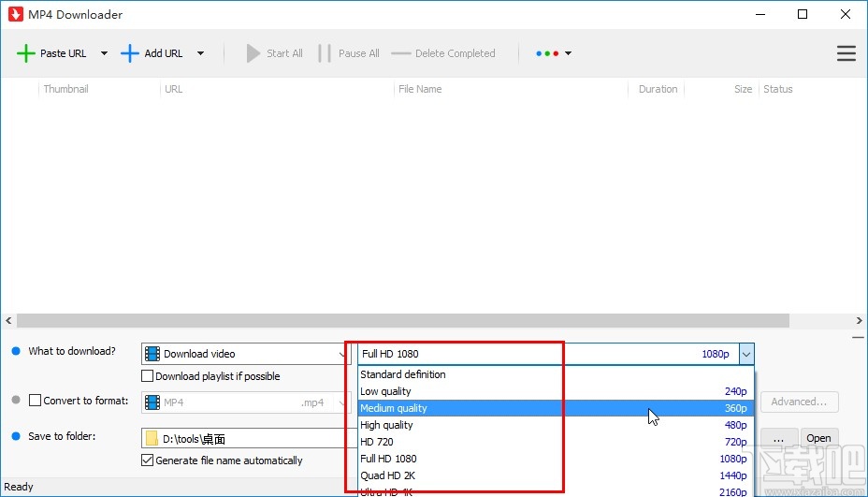Viewport: 868px width, 497px height.
Task: Click the Pause All icon
Action: point(325,53)
